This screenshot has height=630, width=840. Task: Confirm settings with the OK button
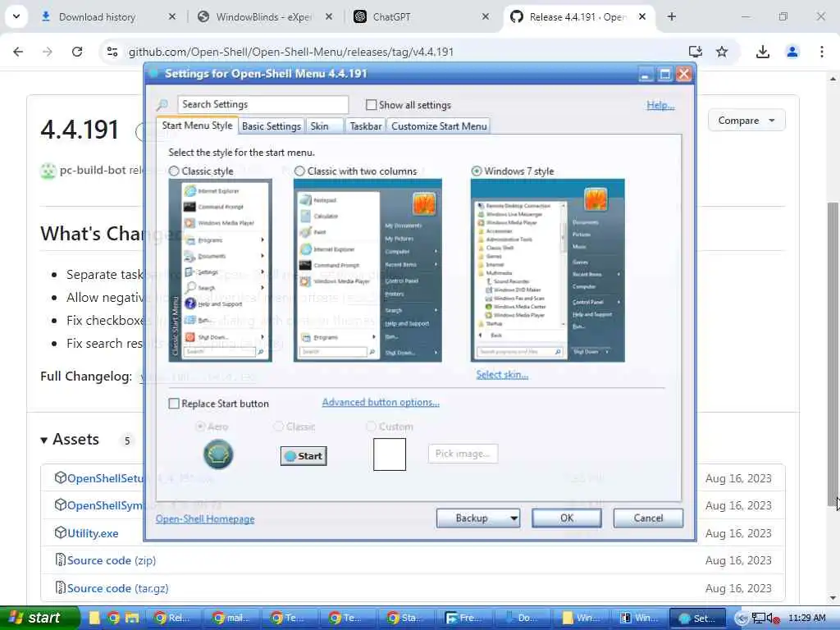(567, 518)
